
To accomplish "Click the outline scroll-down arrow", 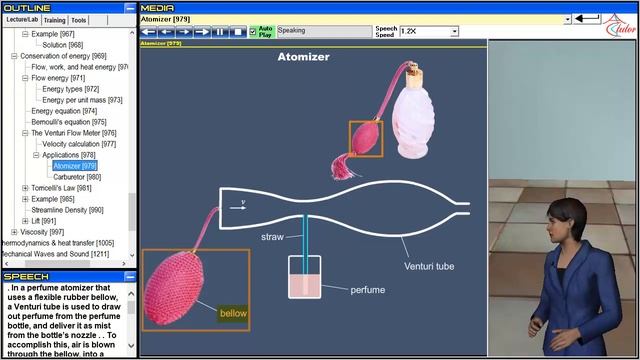I will 132,256.
